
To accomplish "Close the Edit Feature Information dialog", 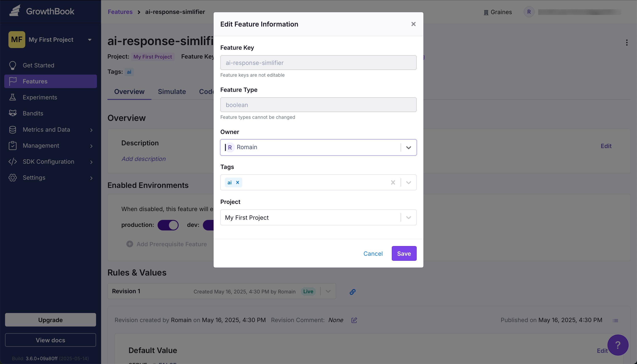I will click(x=414, y=24).
